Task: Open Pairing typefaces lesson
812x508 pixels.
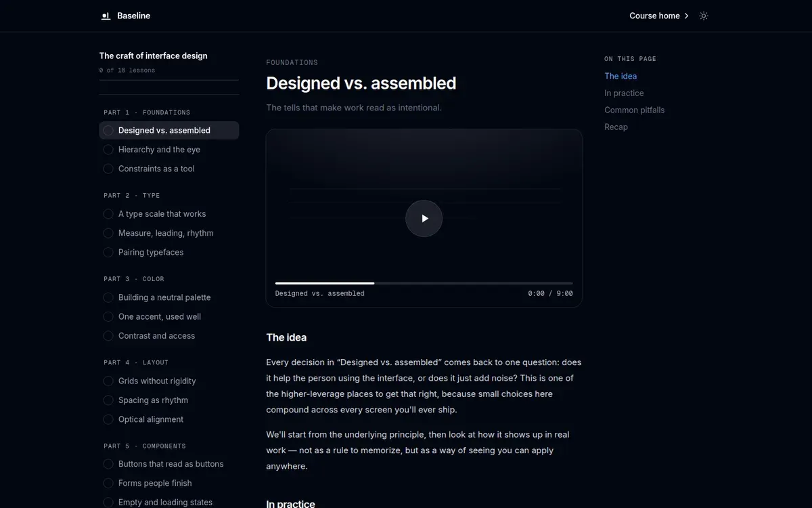Action: point(169,252)
